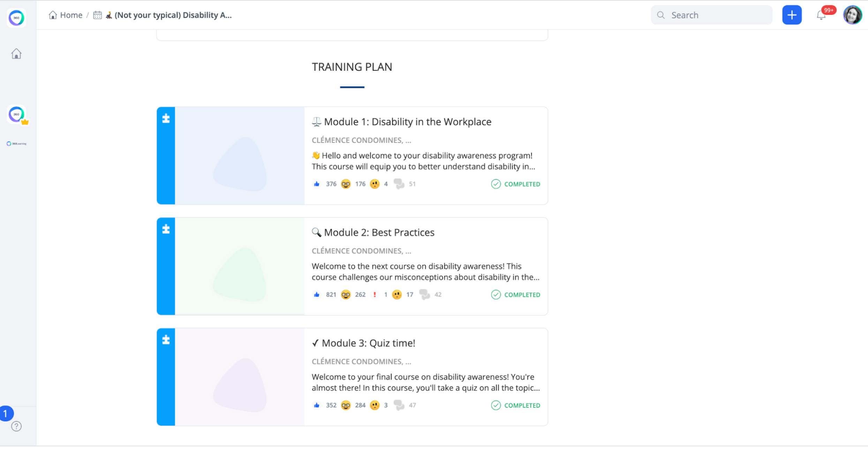Click the Search input field
This screenshot has width=868, height=450.
coord(711,15)
